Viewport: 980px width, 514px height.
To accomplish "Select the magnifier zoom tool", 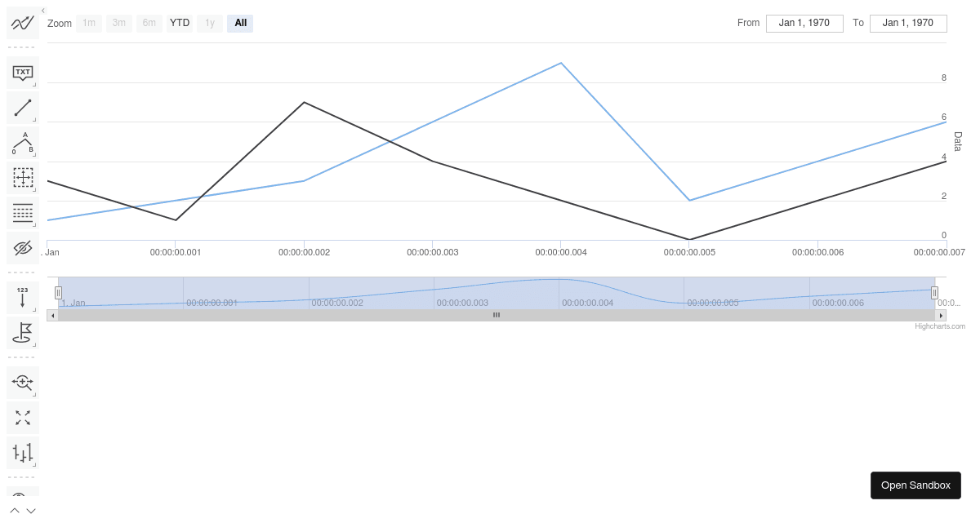I will pyautogui.click(x=23, y=383).
